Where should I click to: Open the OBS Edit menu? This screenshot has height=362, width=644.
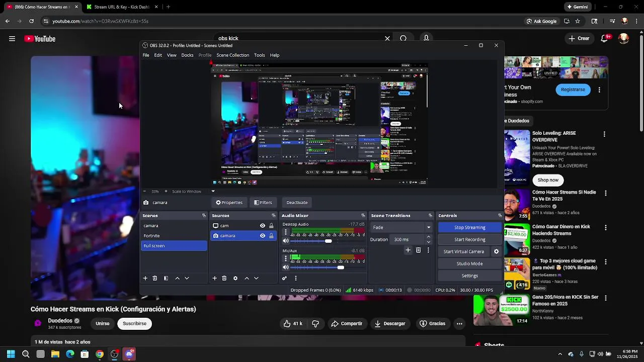click(158, 55)
